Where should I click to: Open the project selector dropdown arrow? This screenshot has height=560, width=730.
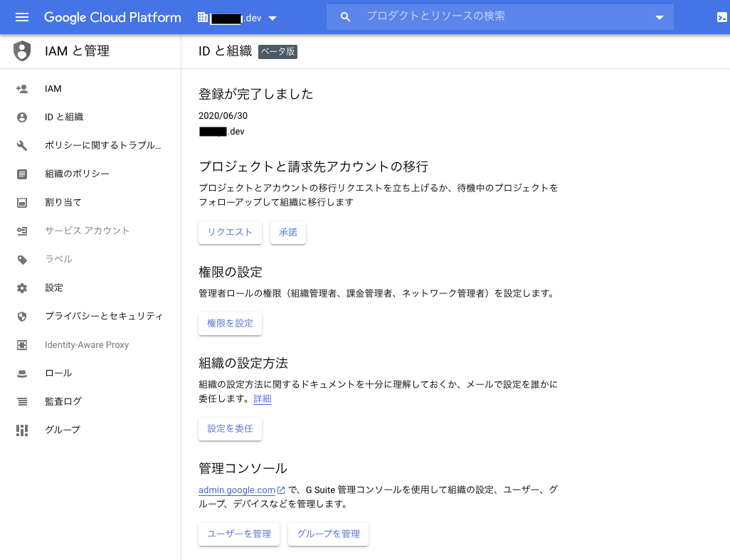coord(273,19)
